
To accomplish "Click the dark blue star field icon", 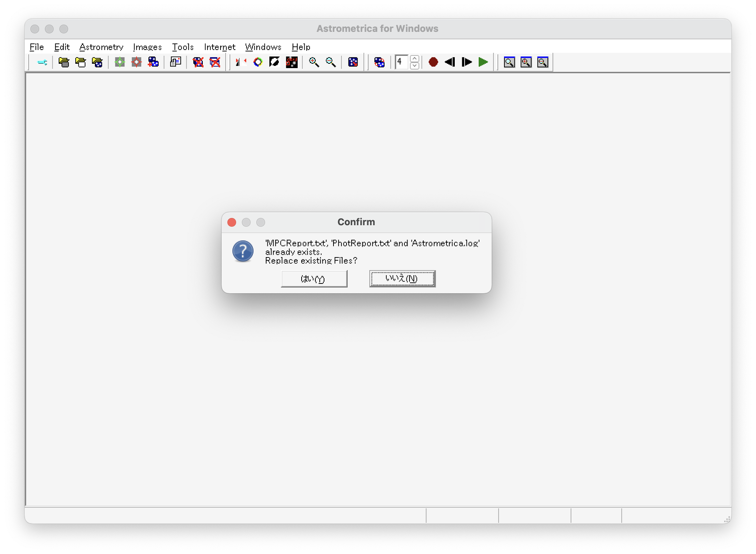I will tap(353, 62).
